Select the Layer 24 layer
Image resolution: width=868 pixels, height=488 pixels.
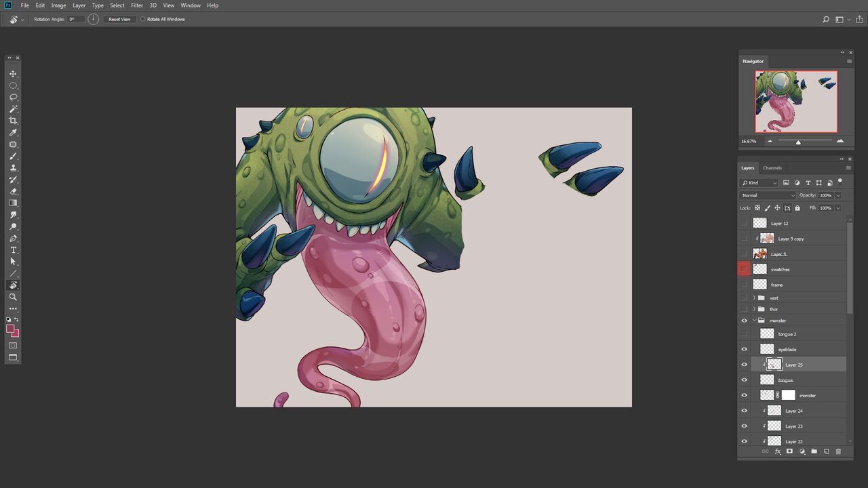[793, 411]
